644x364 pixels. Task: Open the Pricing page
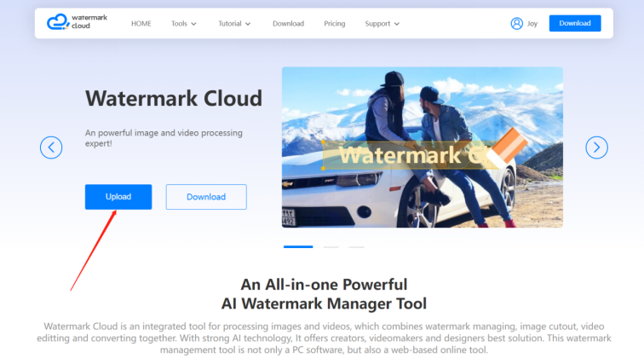[334, 24]
